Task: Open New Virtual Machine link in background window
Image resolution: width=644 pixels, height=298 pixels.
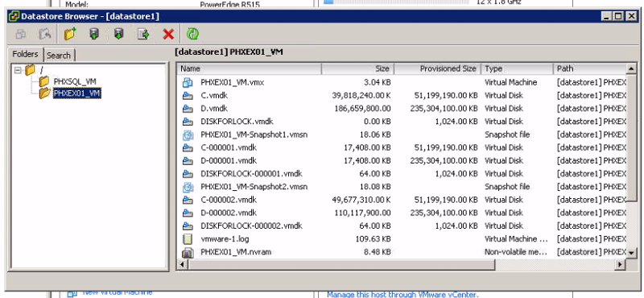Action: pyautogui.click(x=117, y=292)
